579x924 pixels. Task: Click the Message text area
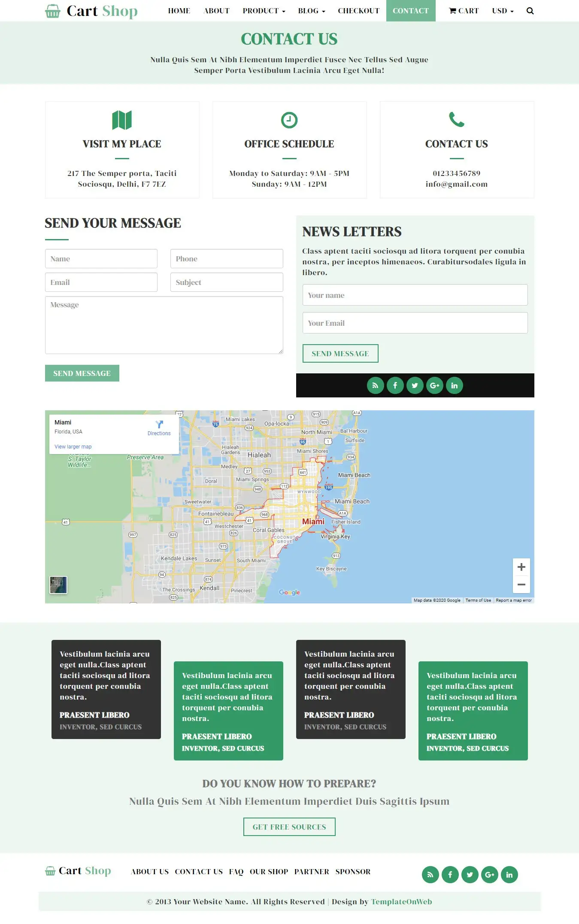click(164, 325)
